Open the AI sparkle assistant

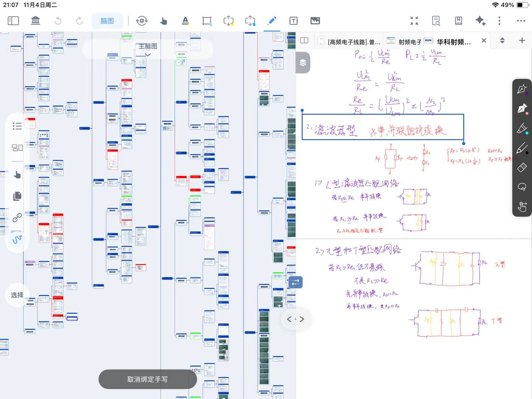point(480,21)
